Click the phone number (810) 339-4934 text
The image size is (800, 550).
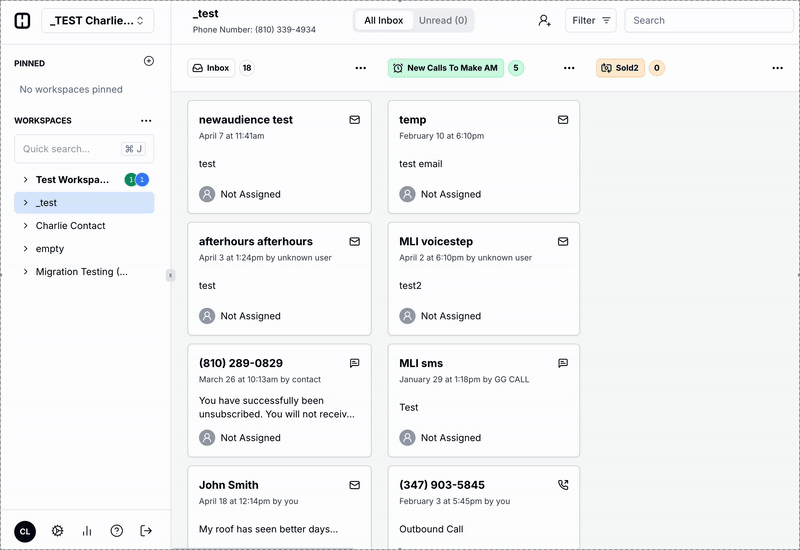[285, 30]
